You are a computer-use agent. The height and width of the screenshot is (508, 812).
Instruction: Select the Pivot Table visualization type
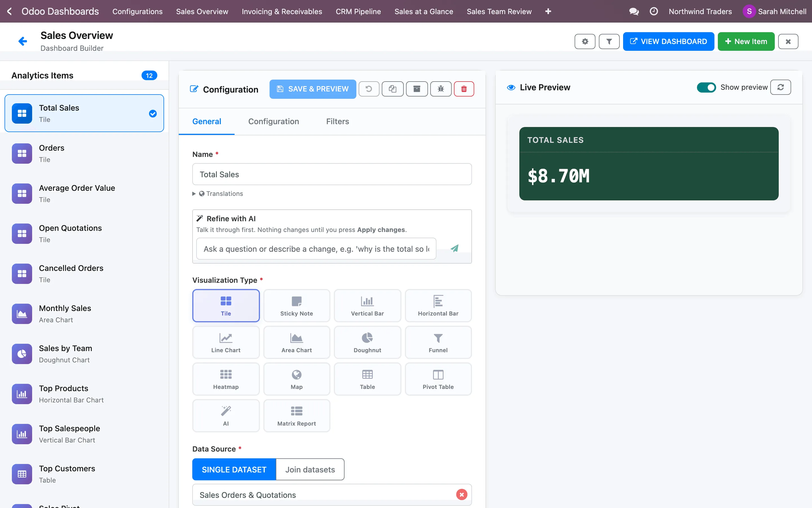(x=438, y=379)
